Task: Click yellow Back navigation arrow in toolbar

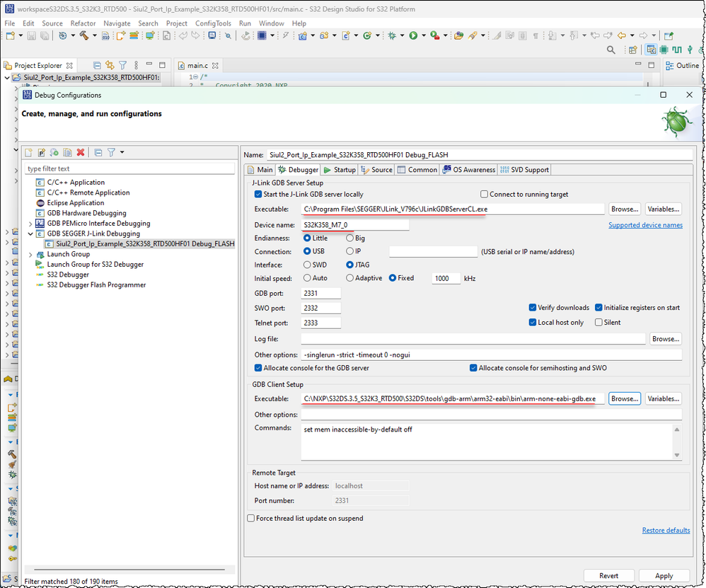Action: tap(622, 35)
